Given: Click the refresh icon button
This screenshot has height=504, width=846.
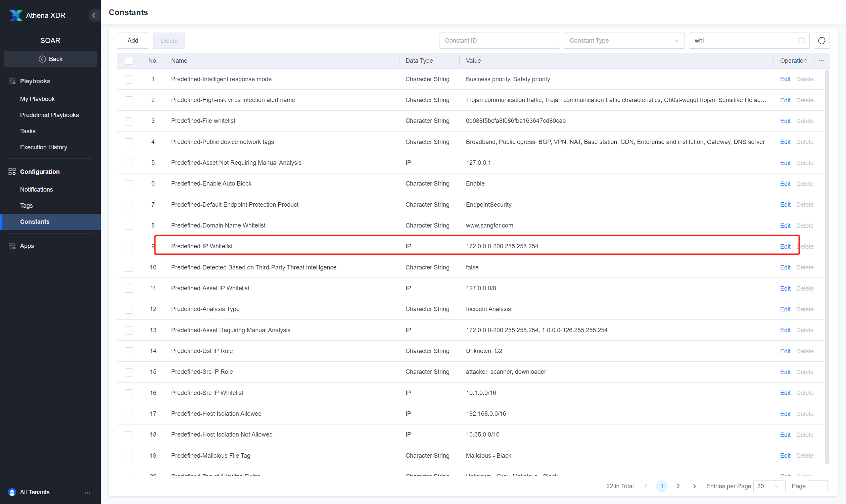Looking at the screenshot, I should point(821,41).
